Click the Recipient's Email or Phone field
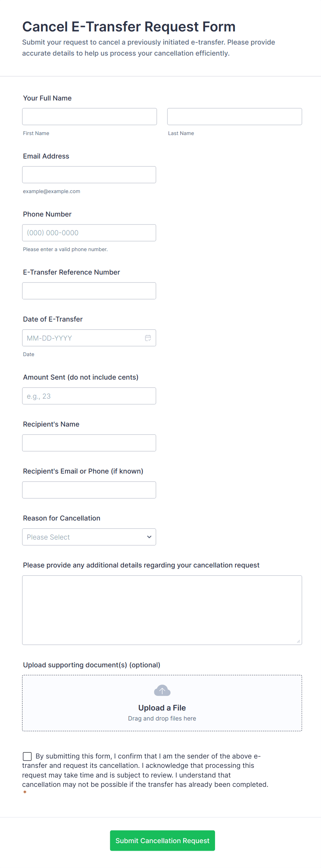The height and width of the screenshot is (868, 321). (x=89, y=490)
